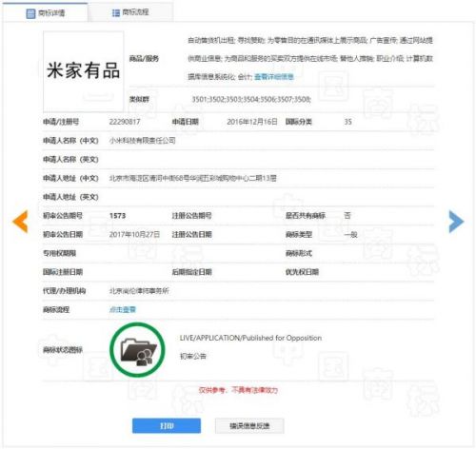Click the 专用权期限 label
The height and width of the screenshot is (449, 476).
(x=59, y=253)
